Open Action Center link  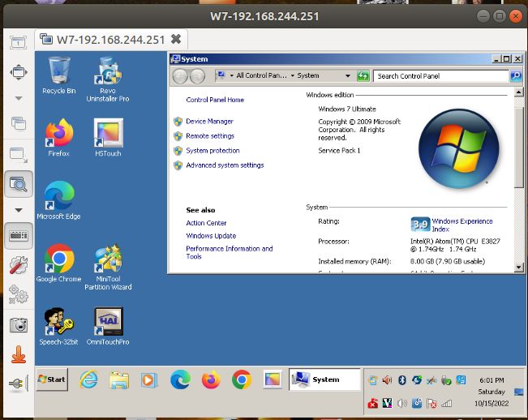[x=206, y=223]
